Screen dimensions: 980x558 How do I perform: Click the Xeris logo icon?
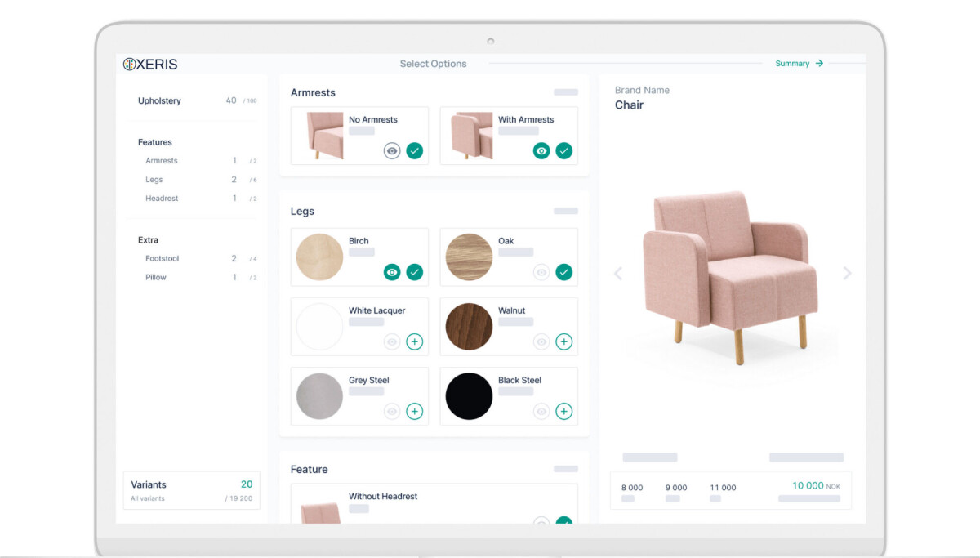(x=129, y=64)
